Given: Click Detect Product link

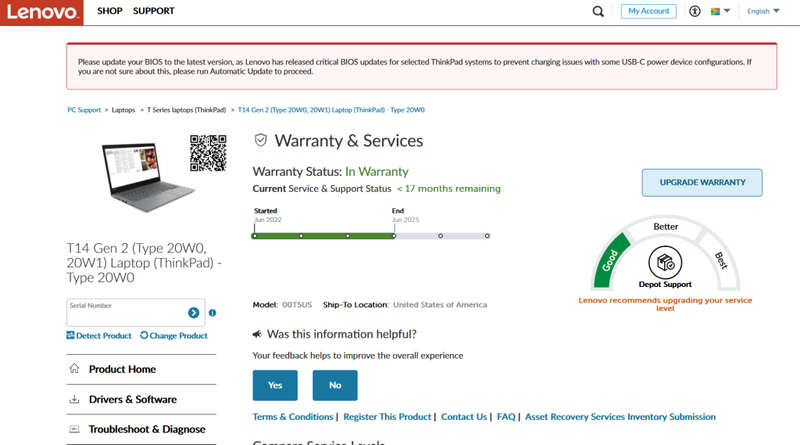Looking at the screenshot, I should point(99,335).
